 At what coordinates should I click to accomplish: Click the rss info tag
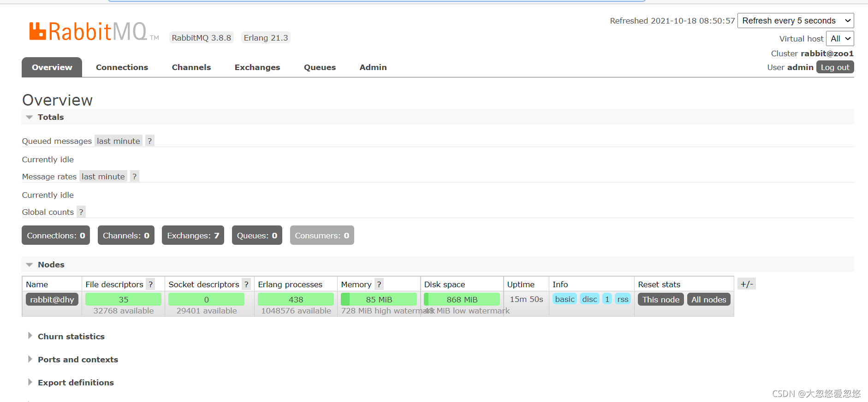pyautogui.click(x=623, y=299)
